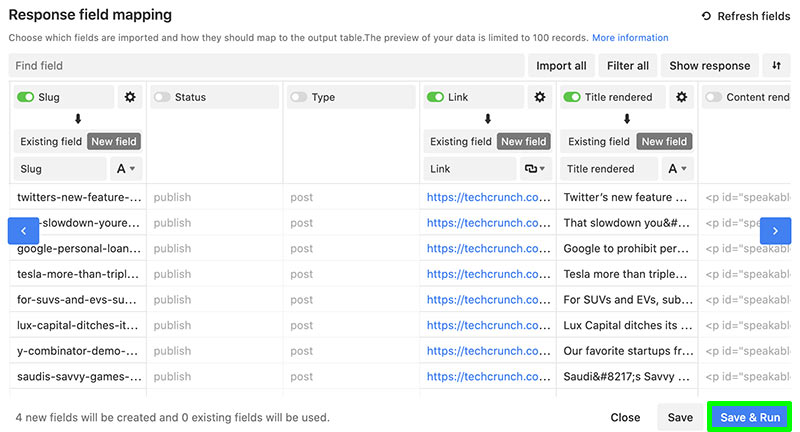Screen dimensions: 800x432
Task: Click the blue left arrow navigation button
Action: pos(23,231)
